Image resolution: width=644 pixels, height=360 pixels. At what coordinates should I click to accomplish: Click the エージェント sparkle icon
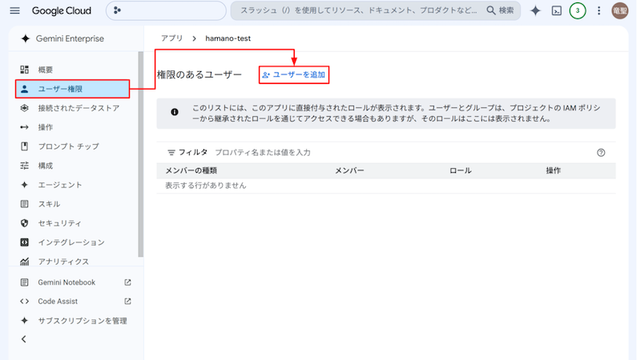click(25, 185)
